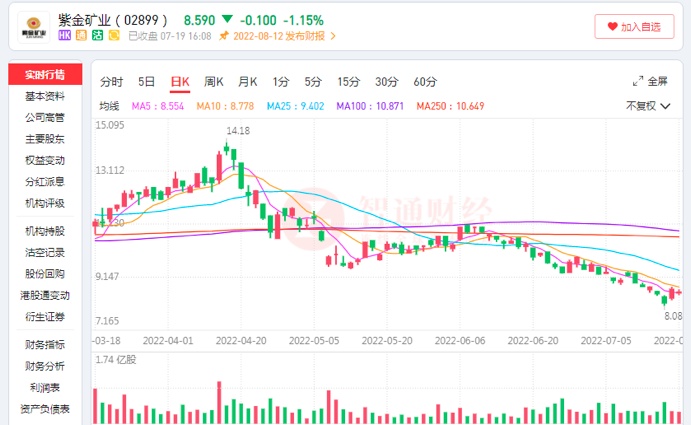Viewport: 691px width, 425px height.
Task: Open 基本资料 in the sidebar
Action: 45,96
